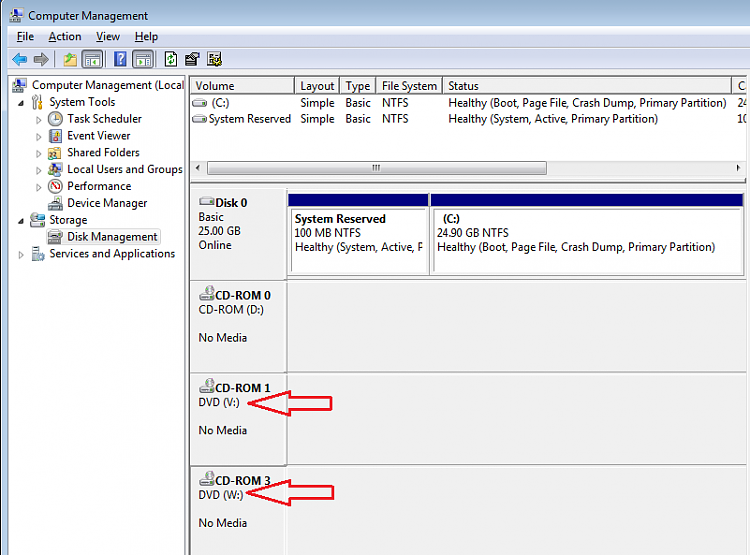
Task: Sort by the Status column header
Action: 587,86
